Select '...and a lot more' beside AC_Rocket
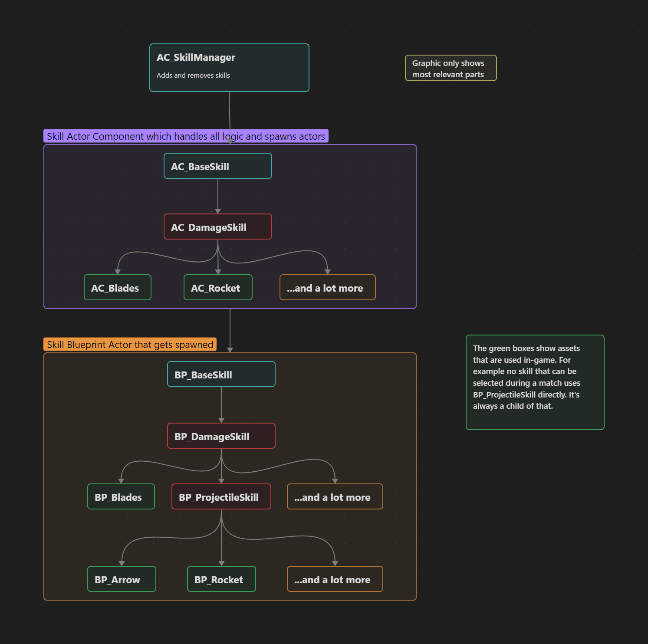The width and height of the screenshot is (648, 644). tap(327, 288)
